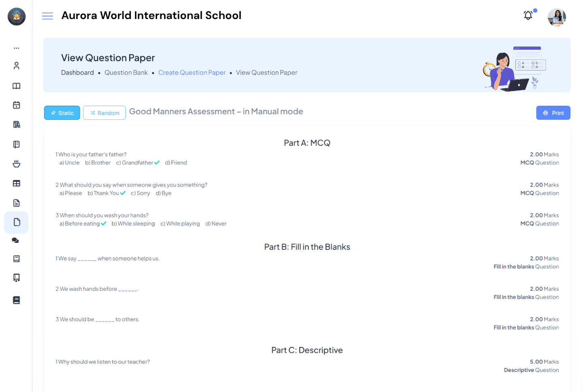Open the notifications bell

point(528,15)
